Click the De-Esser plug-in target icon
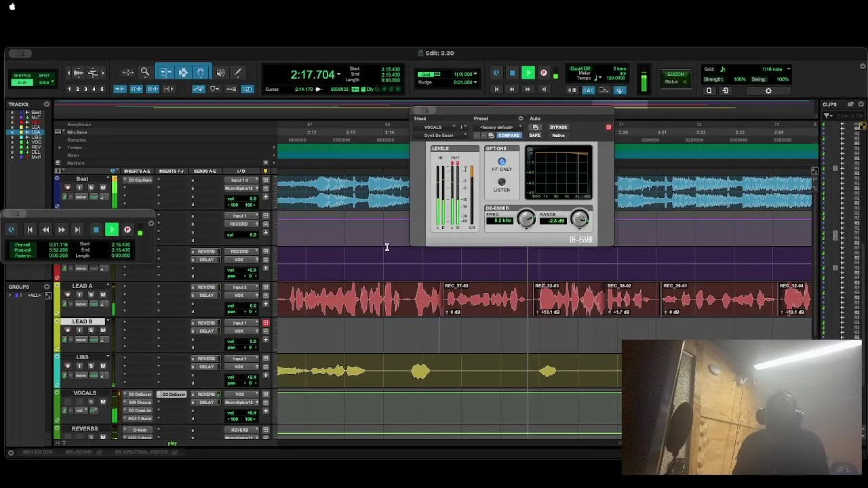868x488 pixels. point(608,127)
